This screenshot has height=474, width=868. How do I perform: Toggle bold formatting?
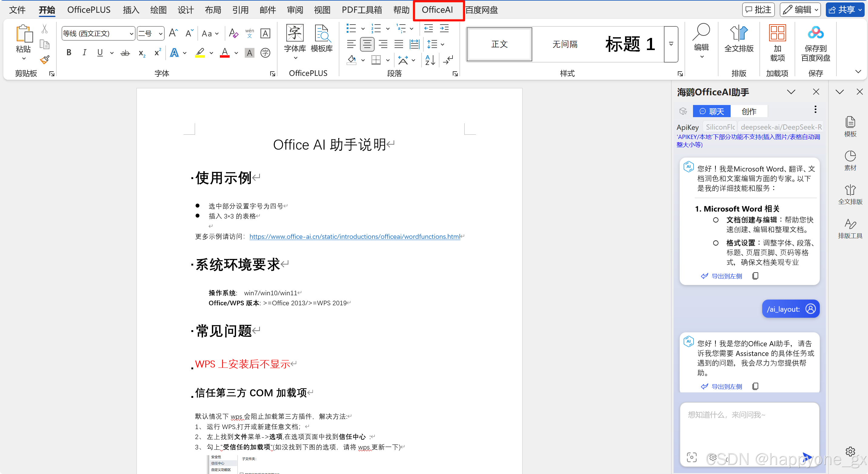point(69,52)
